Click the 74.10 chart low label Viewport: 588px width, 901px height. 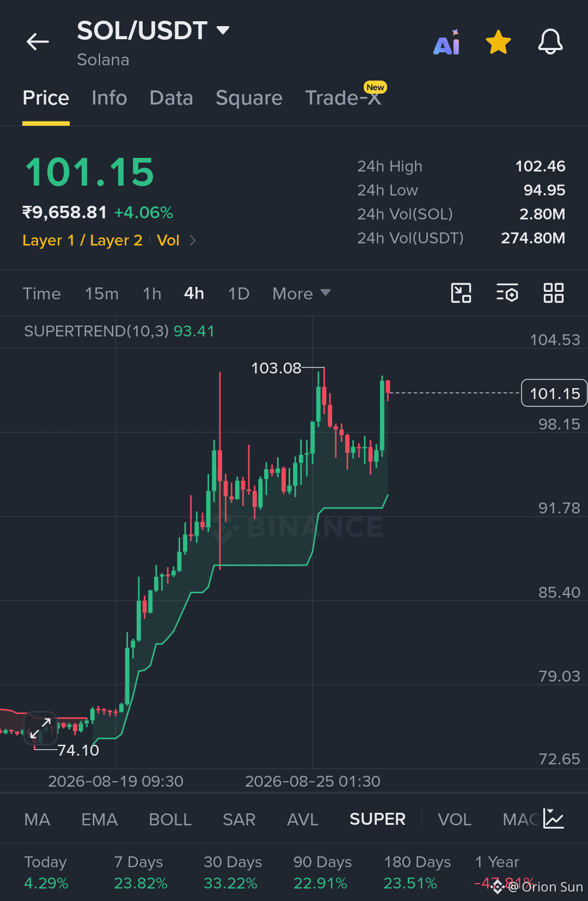[x=78, y=750]
